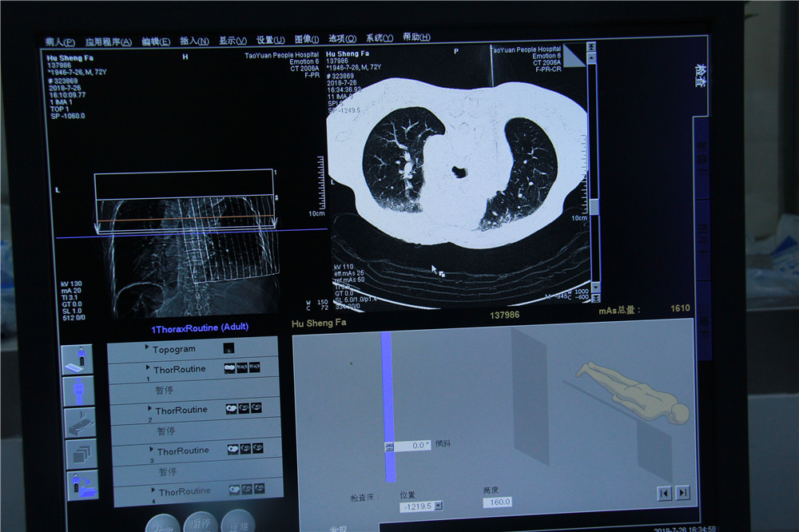Switch to the 三维卡 3D tab
This screenshot has height=532, width=799.
tap(703, 321)
